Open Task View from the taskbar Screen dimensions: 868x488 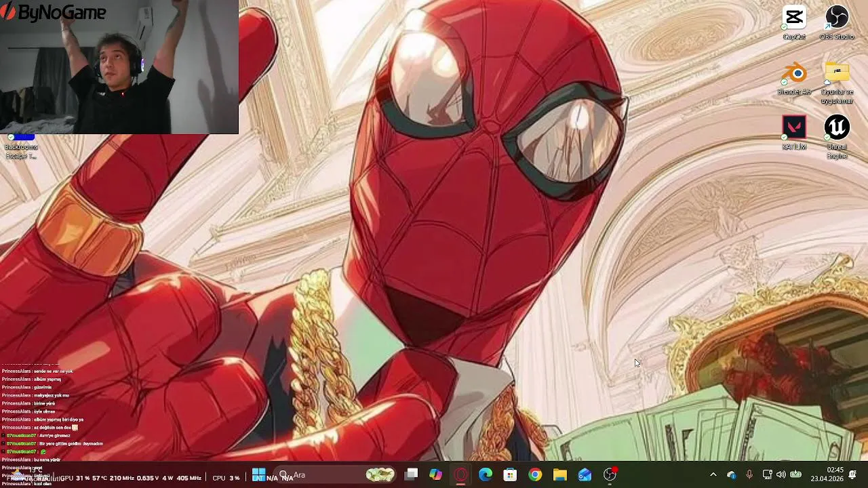[411, 475]
